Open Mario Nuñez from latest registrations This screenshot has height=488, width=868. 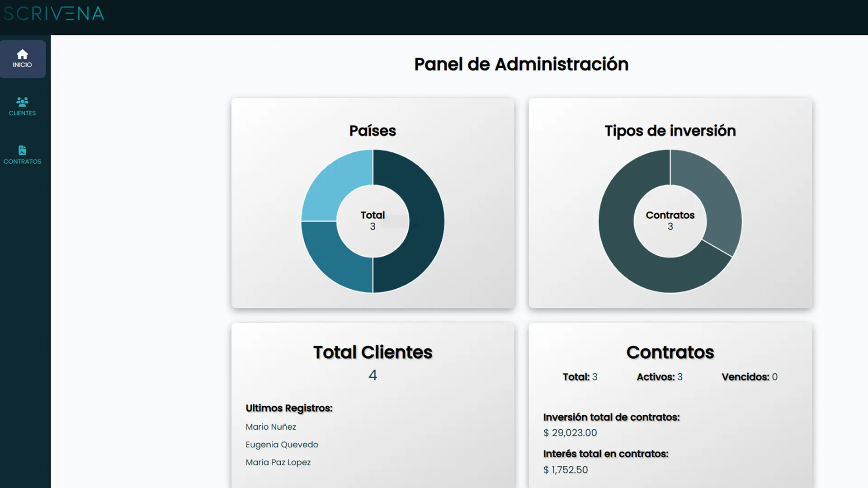271,427
